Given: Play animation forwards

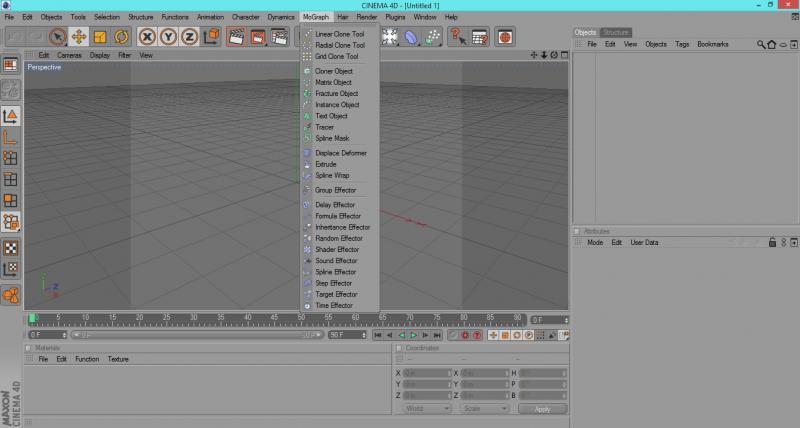Looking at the screenshot, I should coord(413,335).
